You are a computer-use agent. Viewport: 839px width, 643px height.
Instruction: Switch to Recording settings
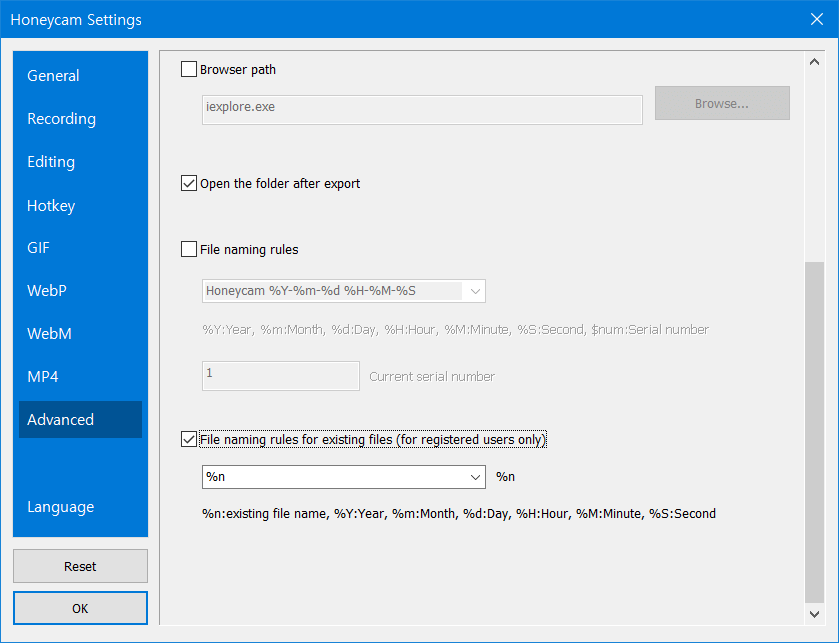pyautogui.click(x=62, y=119)
